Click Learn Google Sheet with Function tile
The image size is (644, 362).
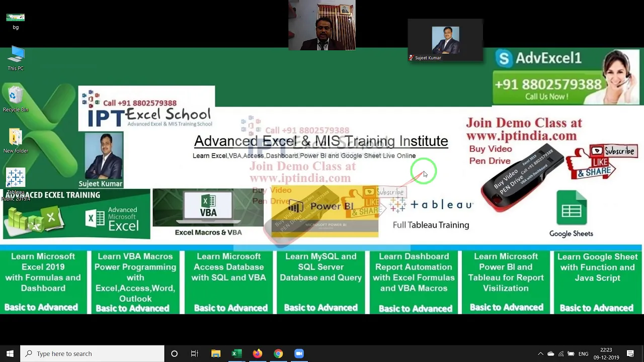click(x=597, y=282)
